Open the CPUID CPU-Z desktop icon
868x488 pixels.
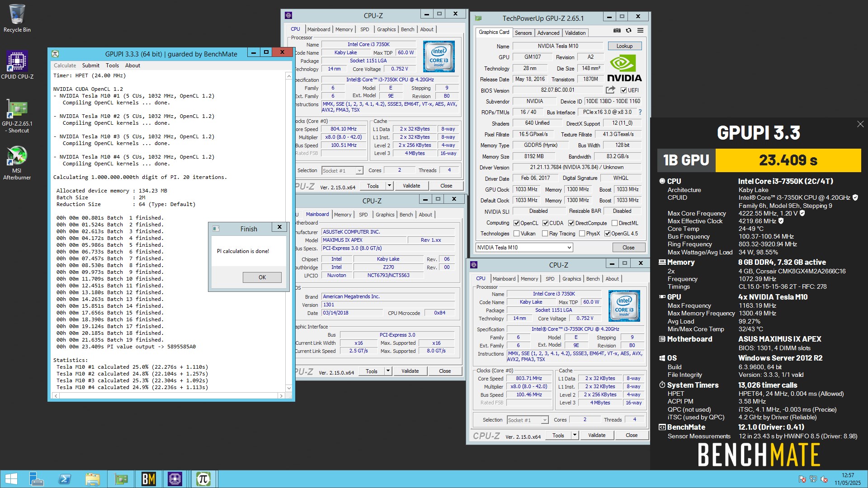pyautogui.click(x=17, y=65)
